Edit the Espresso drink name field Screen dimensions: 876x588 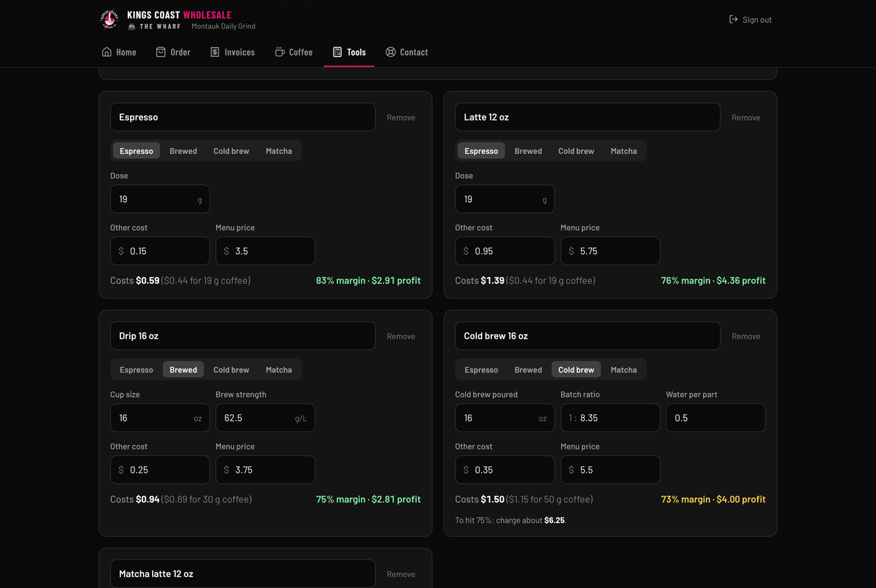(242, 117)
